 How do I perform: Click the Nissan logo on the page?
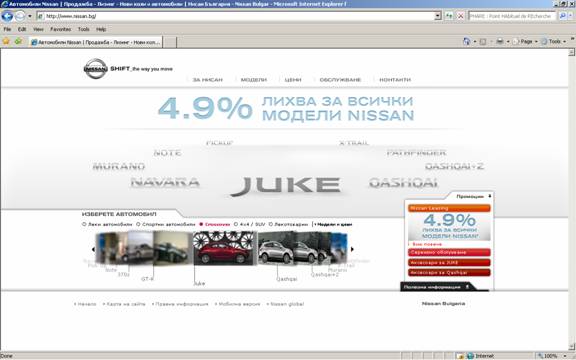(96, 68)
